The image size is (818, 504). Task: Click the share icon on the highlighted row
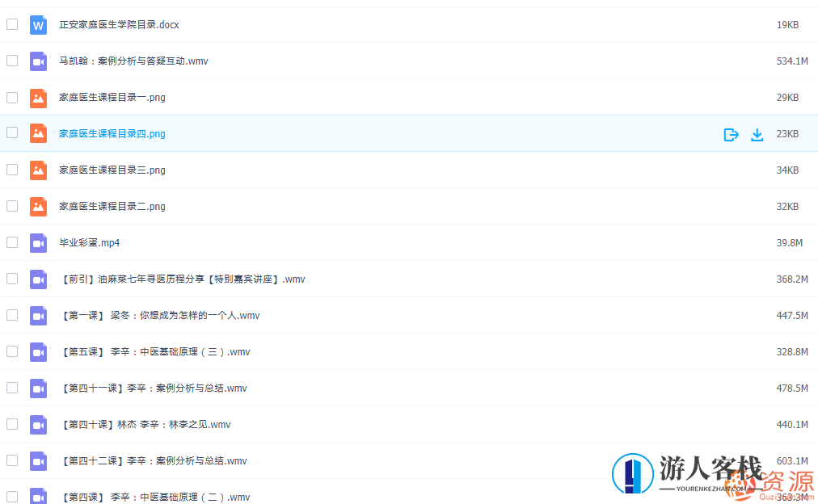click(731, 135)
